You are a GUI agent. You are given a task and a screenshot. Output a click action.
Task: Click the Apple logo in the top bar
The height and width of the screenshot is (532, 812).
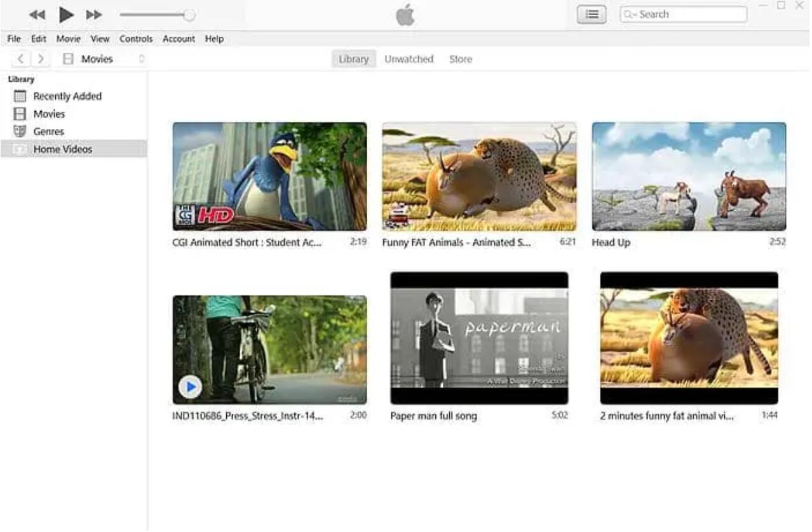[405, 15]
